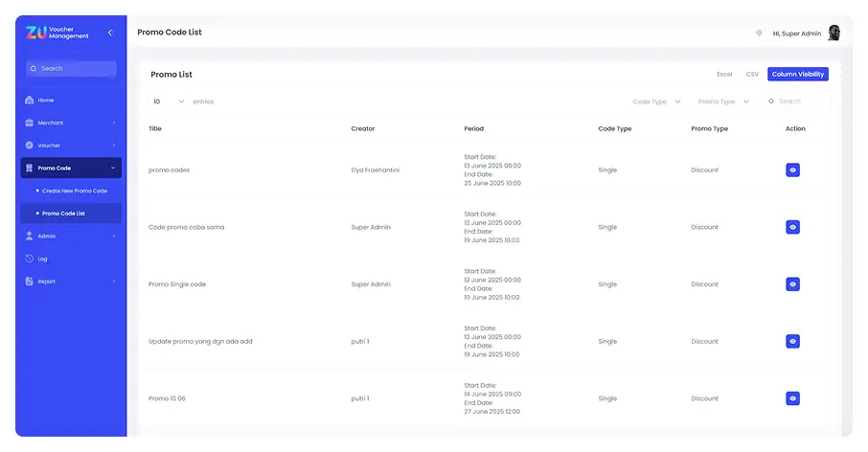868x452 pixels.
Task: Click the Voucher icon in sidebar
Action: 30,146
